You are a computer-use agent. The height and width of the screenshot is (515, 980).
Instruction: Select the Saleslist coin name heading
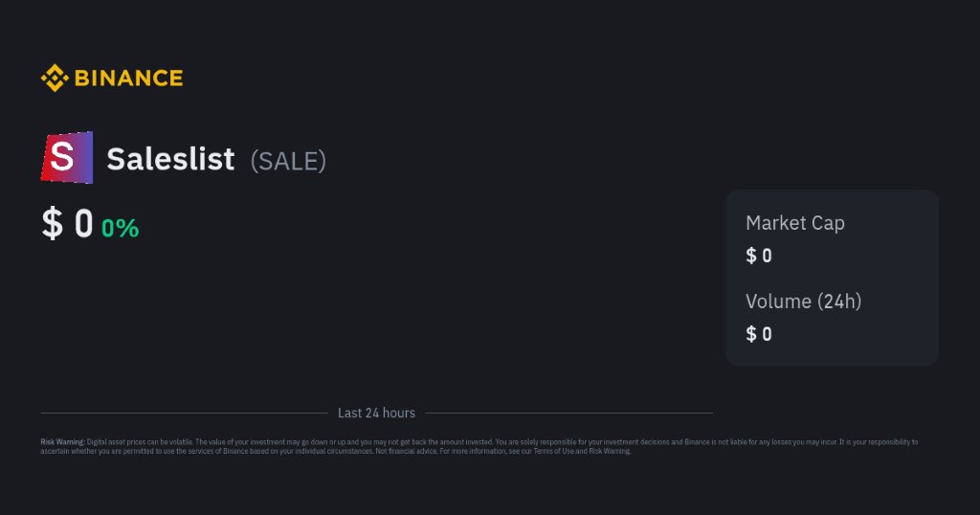(170, 159)
